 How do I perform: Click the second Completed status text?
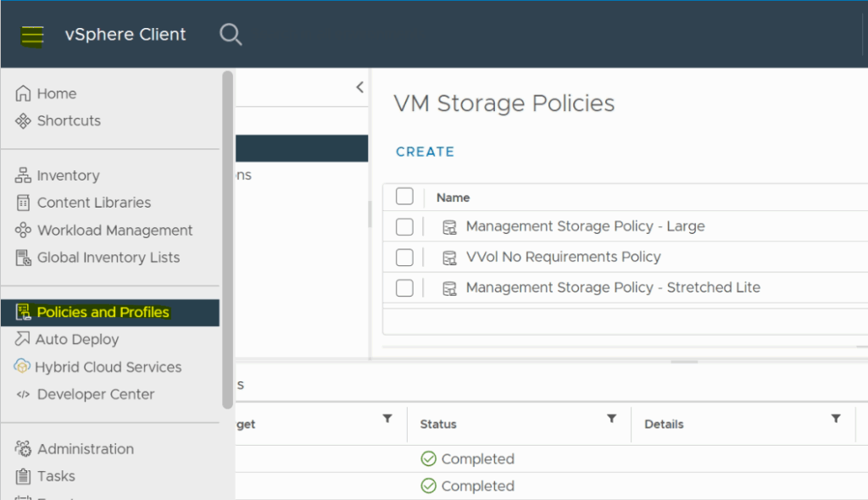tap(478, 486)
